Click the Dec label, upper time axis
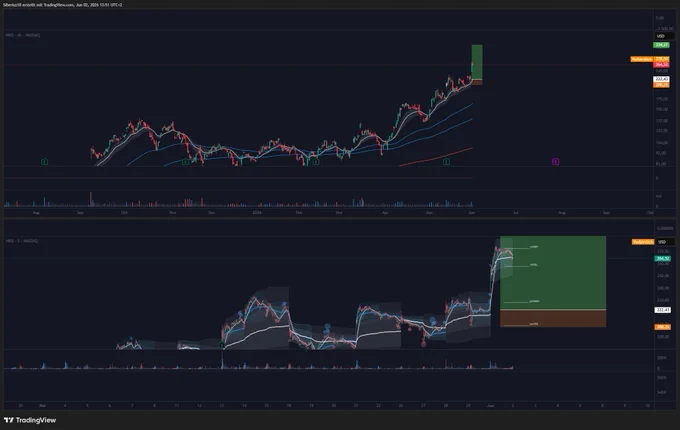 point(212,213)
